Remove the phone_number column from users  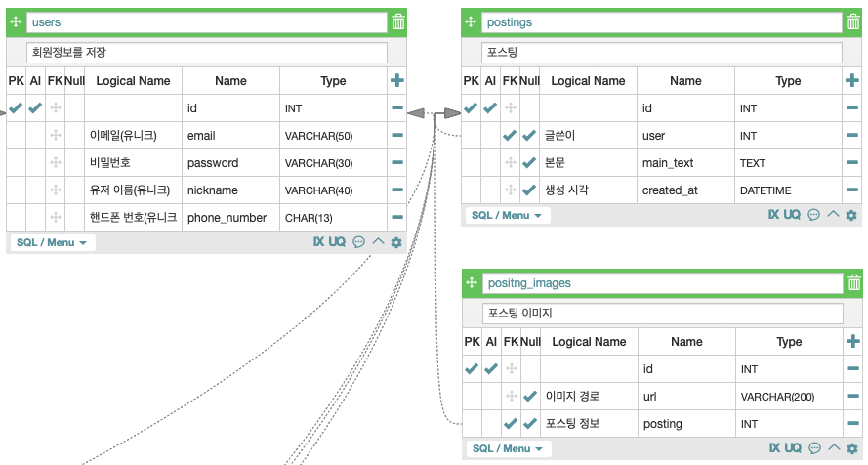coord(397,217)
